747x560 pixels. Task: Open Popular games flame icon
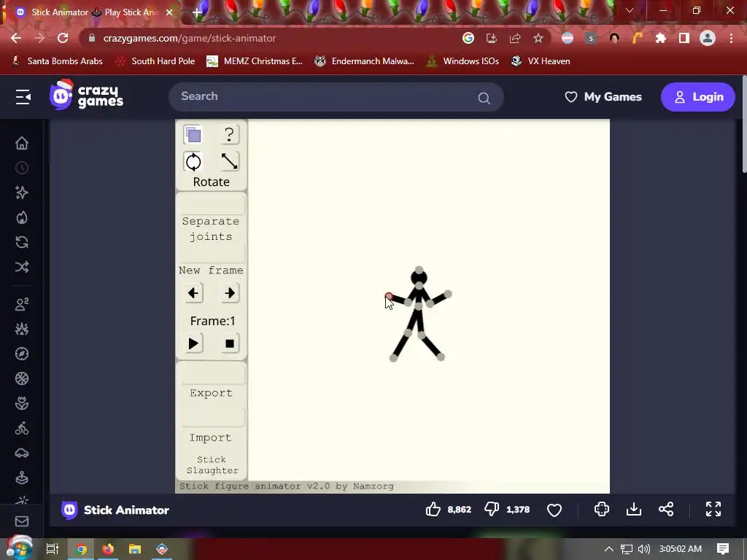[x=22, y=217]
